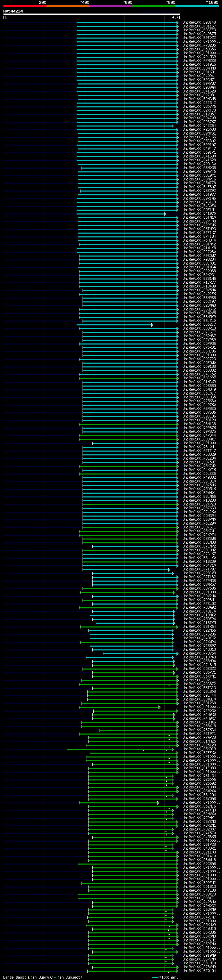Click the purple ~60% identity legend segment

click(x=111, y=6)
